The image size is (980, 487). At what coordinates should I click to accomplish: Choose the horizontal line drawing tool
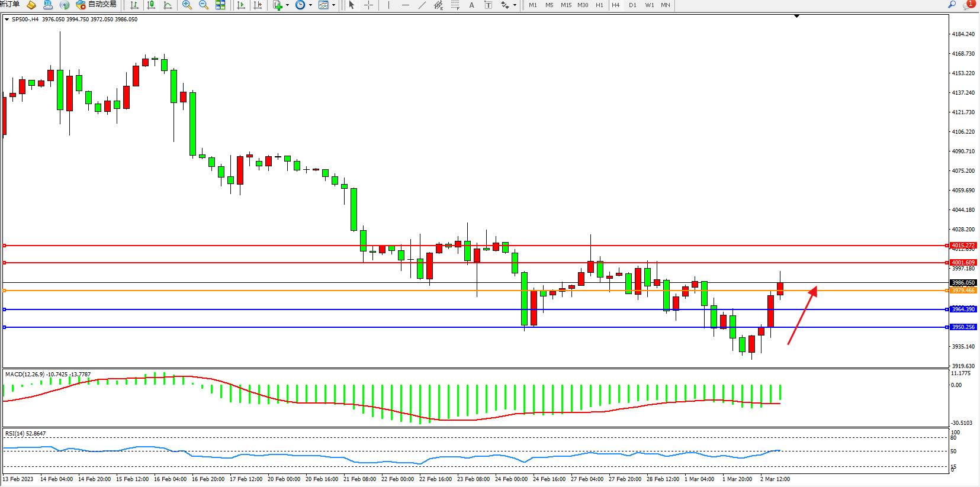point(405,5)
